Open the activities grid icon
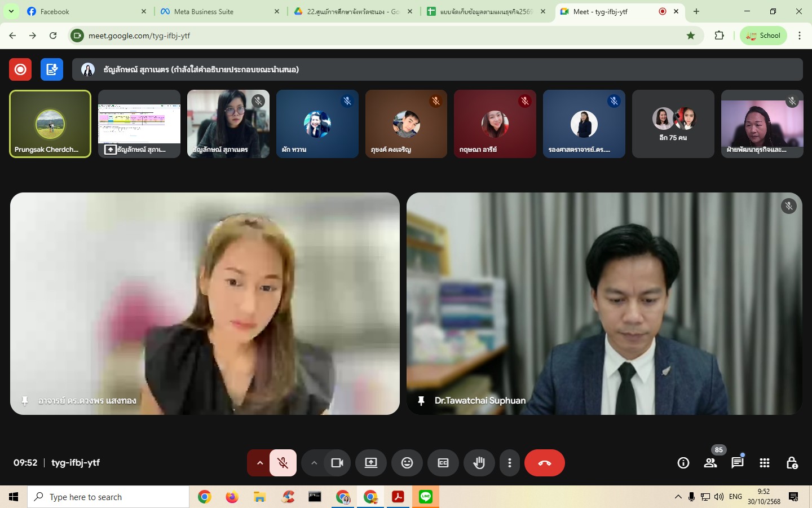Screen dimensions: 812x508 [765, 463]
